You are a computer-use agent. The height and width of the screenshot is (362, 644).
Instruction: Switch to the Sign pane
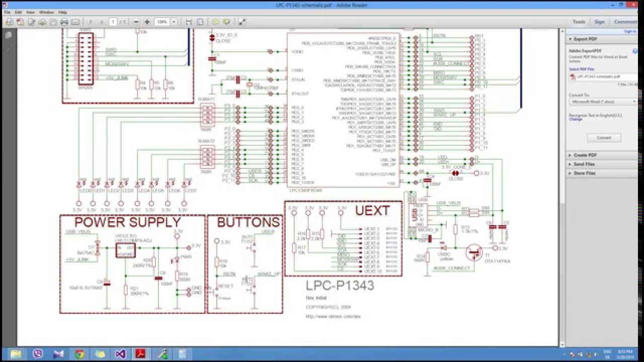pyautogui.click(x=599, y=22)
